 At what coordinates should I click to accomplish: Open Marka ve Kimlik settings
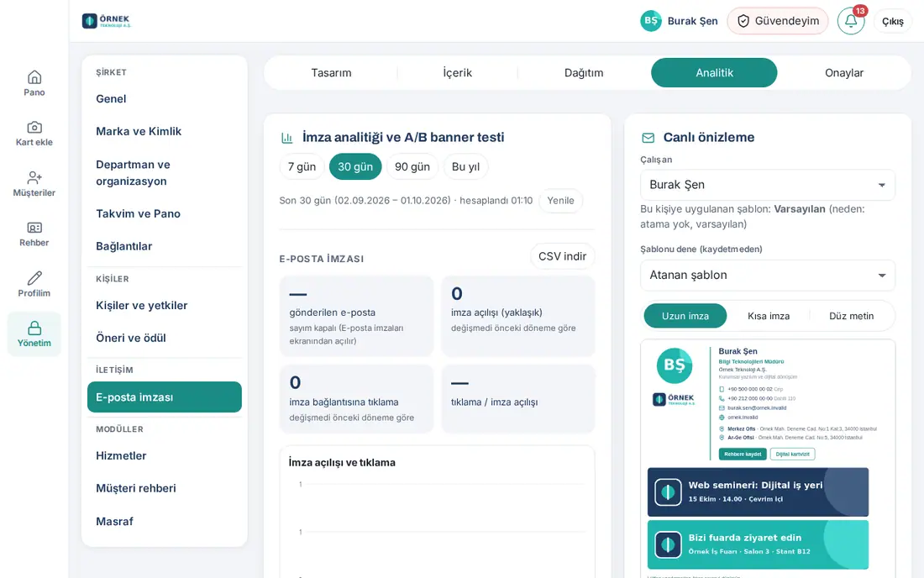point(165,131)
